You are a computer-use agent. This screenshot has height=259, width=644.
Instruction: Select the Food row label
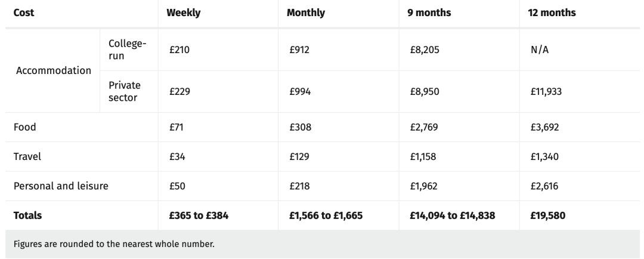pos(24,127)
